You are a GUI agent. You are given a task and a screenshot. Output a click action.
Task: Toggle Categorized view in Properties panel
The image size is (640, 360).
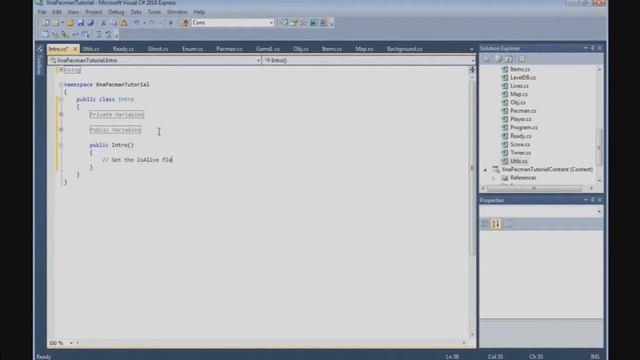485,224
